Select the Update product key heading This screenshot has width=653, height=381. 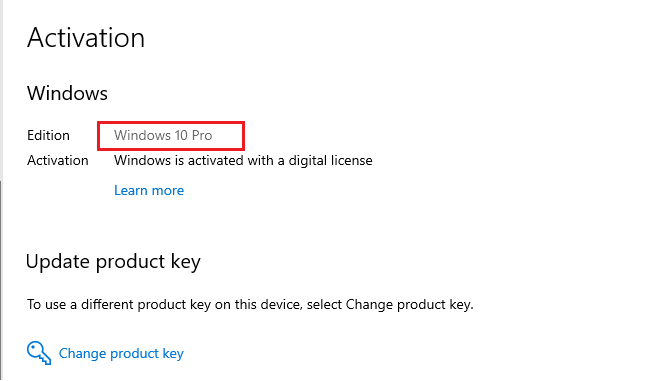[x=113, y=262]
